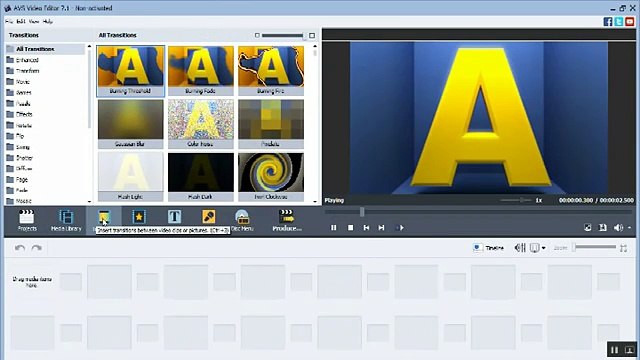Click transitions category list down arrow
This screenshot has height=360, width=640.
(89, 202)
